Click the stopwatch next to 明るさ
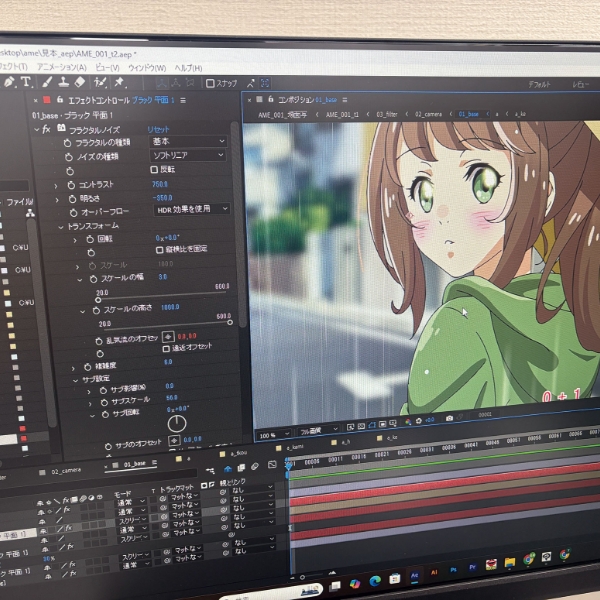Image resolution: width=600 pixels, height=600 pixels. point(72,199)
